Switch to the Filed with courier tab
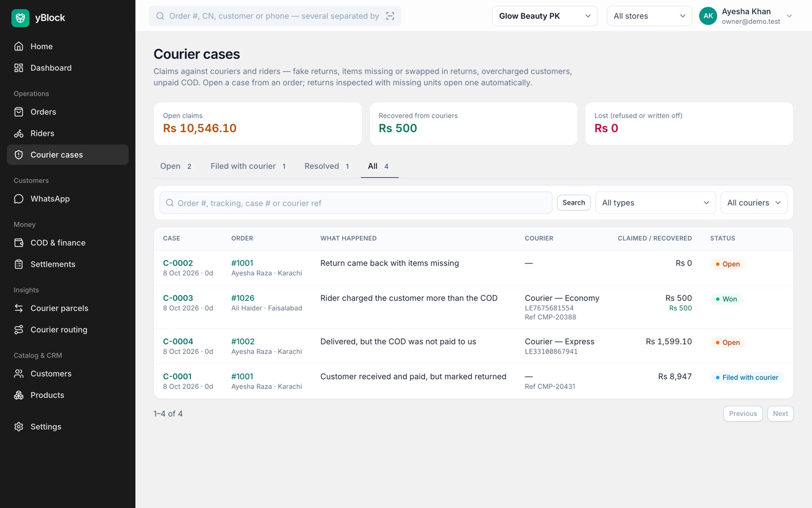This screenshot has width=812, height=508. click(x=249, y=166)
